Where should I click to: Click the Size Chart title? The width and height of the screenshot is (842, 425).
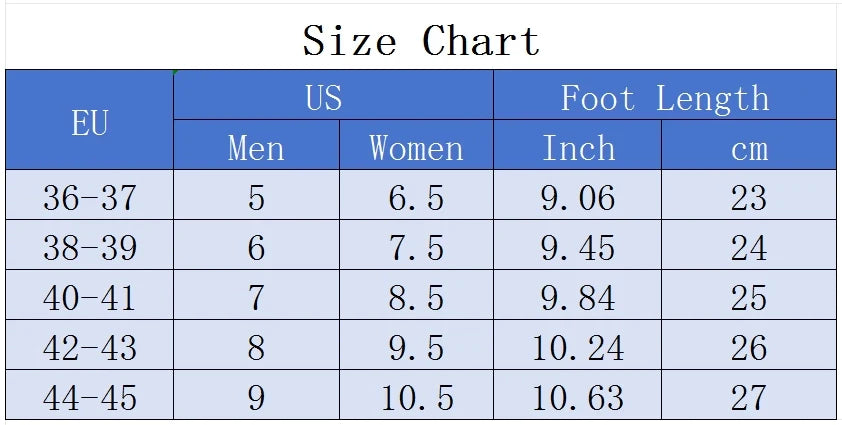[421, 42]
